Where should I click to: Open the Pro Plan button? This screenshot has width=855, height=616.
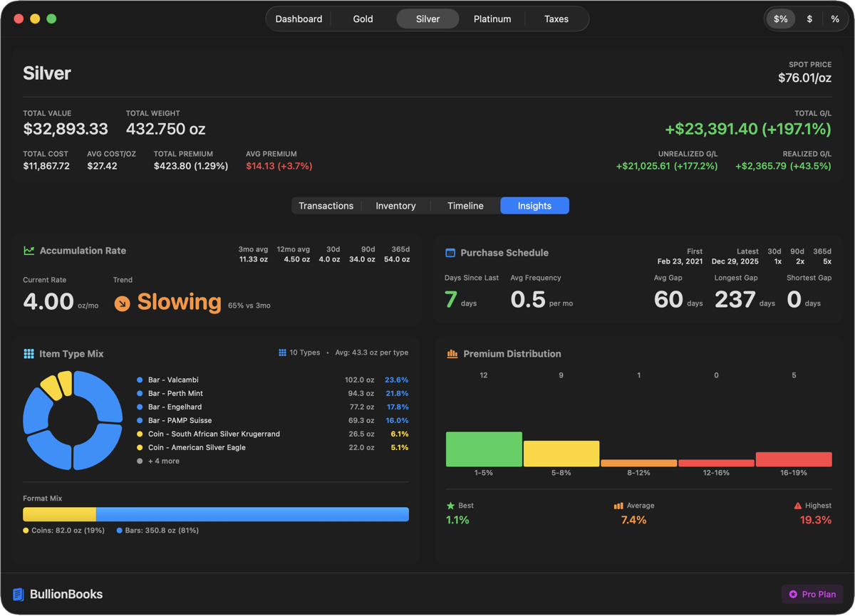click(812, 594)
